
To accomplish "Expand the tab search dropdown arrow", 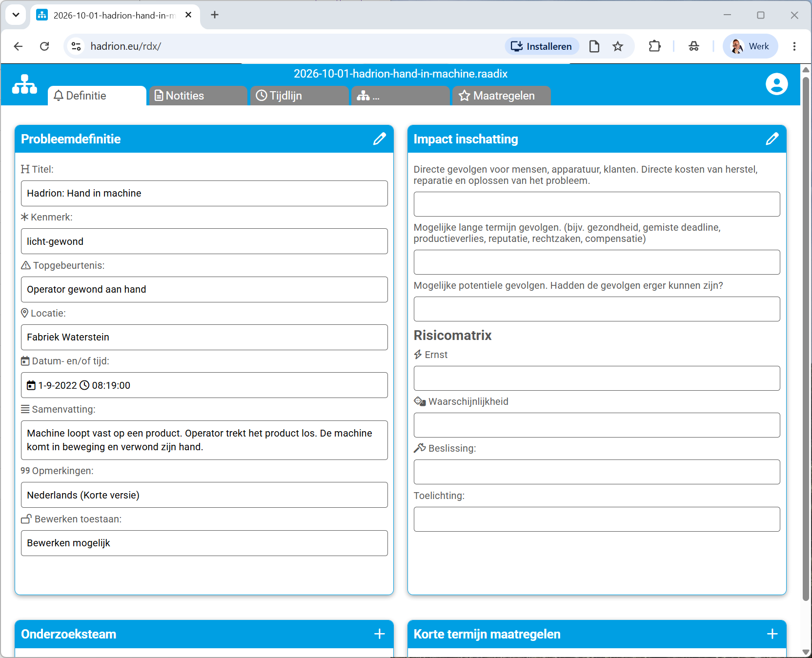I will 16,15.
